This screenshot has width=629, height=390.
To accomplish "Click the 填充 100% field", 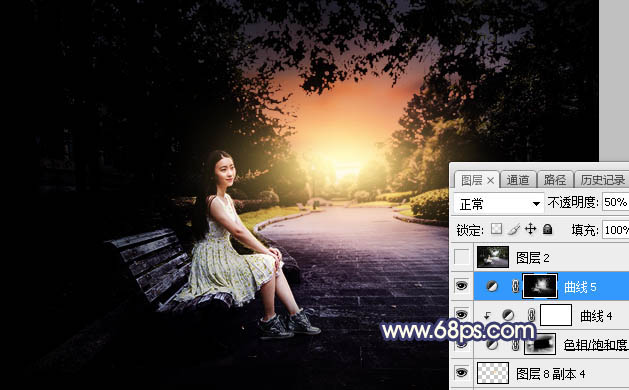I will [x=616, y=230].
